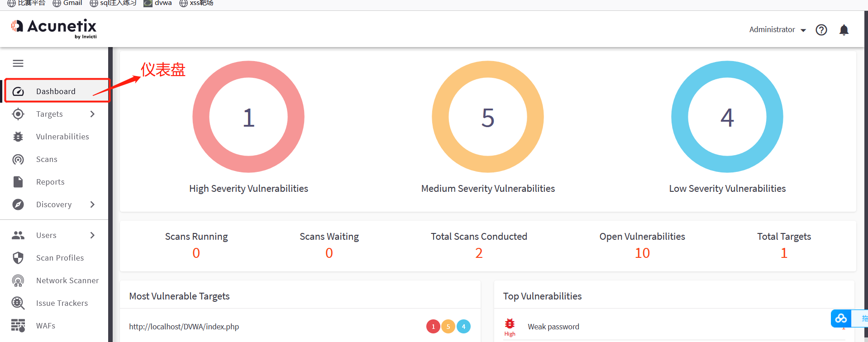This screenshot has height=342, width=868.
Task: Open the Network Scanner menu item
Action: point(54,280)
